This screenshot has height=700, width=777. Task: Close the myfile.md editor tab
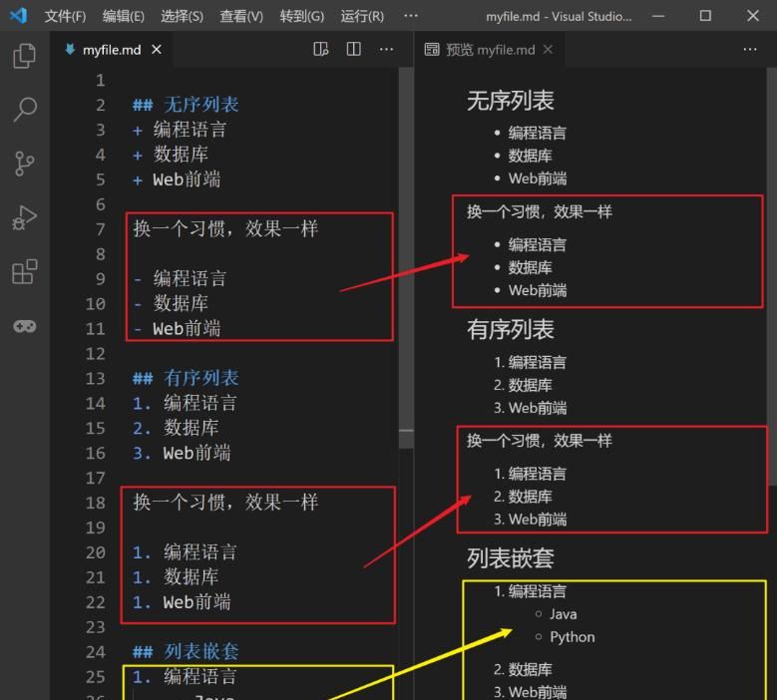157,49
